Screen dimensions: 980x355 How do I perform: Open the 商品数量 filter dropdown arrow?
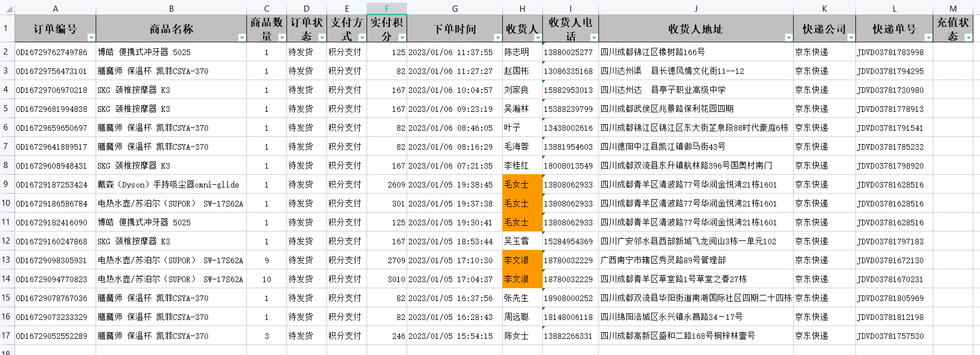281,37
